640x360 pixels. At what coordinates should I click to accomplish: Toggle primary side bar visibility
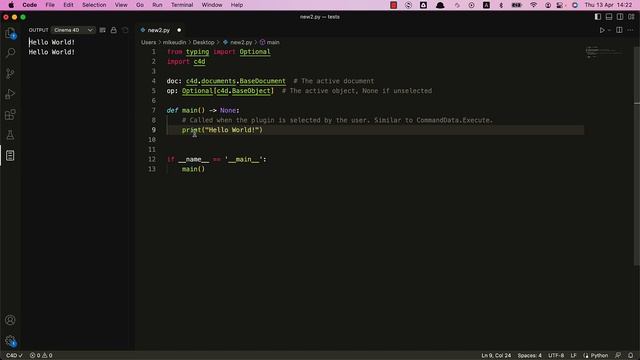click(598, 17)
